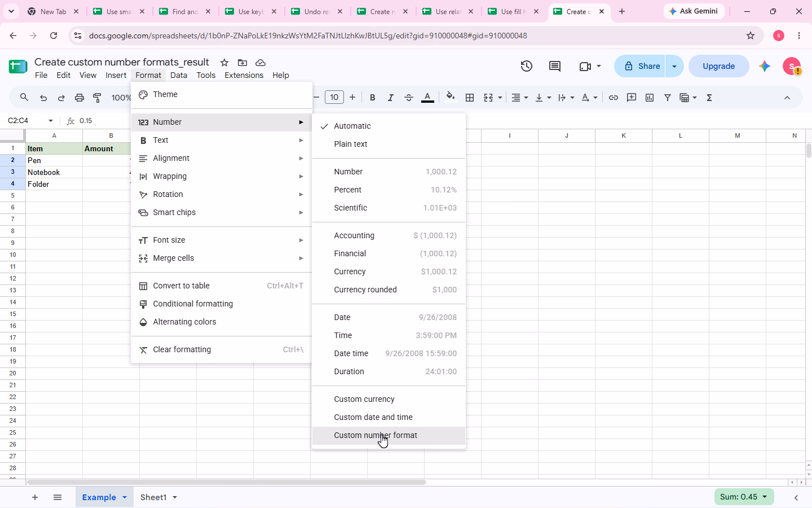This screenshot has height=508, width=812.
Task: Click the Insert chart icon
Action: click(x=650, y=98)
